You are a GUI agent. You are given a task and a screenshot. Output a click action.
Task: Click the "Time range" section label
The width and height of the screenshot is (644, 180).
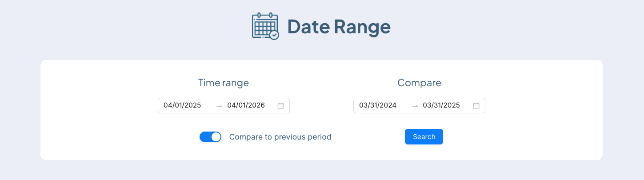tap(224, 83)
